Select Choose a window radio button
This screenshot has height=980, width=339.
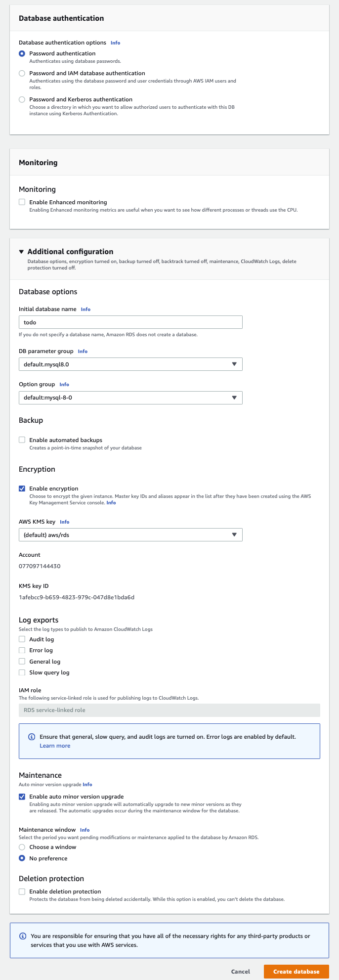pyautogui.click(x=22, y=847)
